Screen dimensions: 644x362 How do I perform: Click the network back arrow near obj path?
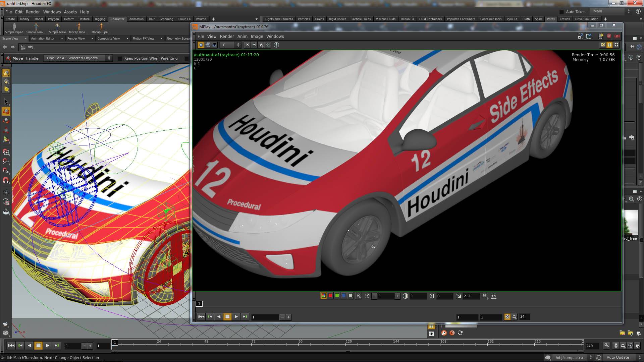click(5, 47)
